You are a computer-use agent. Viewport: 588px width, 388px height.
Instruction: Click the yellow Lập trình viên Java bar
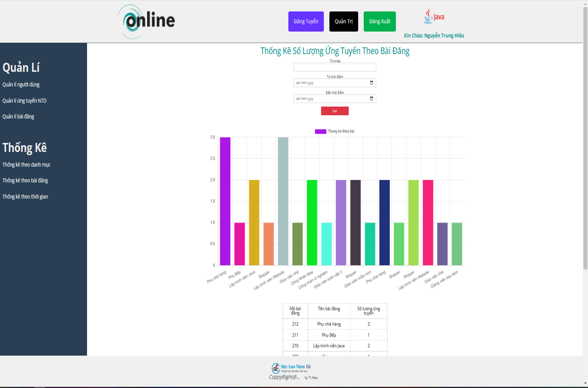[x=254, y=223]
